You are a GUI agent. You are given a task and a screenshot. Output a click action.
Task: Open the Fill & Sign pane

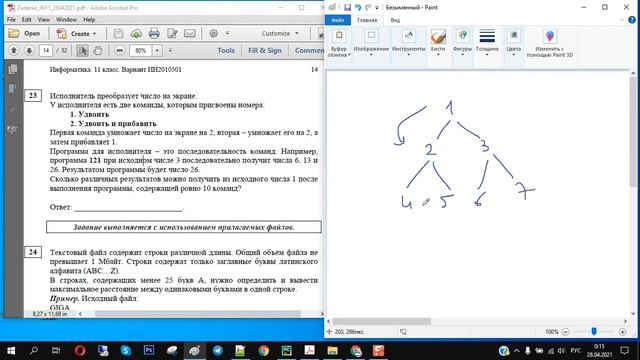coord(265,51)
